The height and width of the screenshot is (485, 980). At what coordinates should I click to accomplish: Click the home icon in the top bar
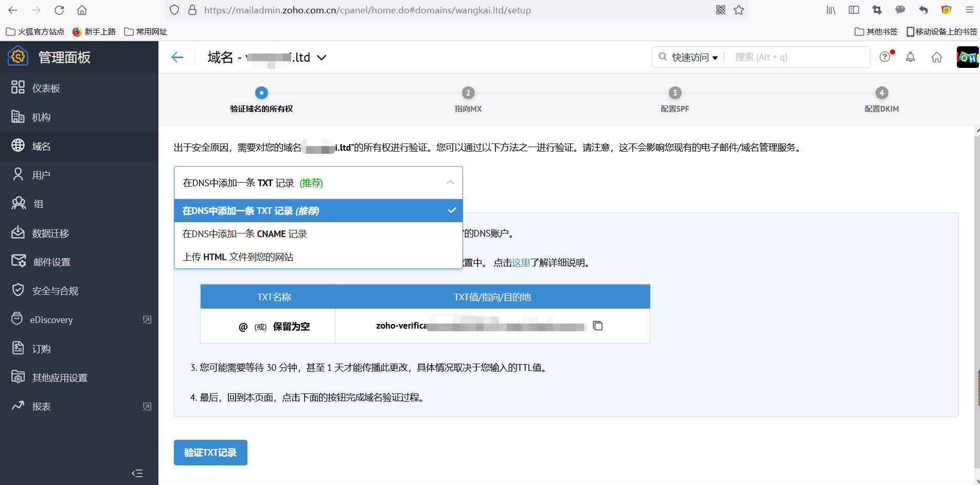936,57
